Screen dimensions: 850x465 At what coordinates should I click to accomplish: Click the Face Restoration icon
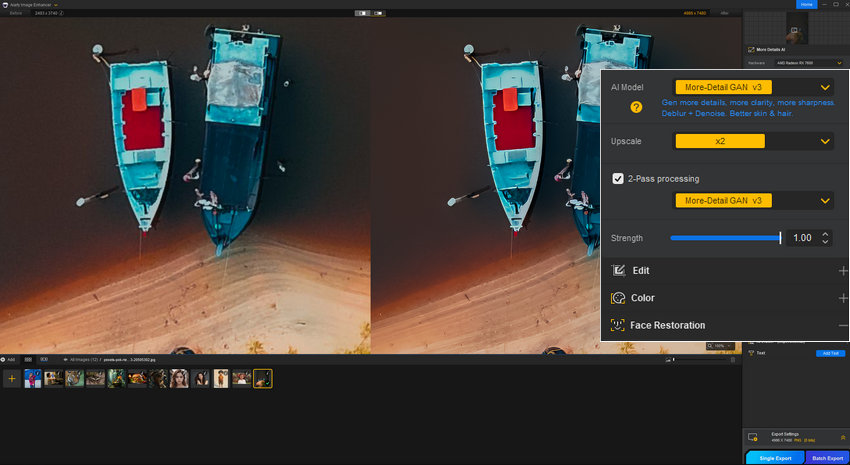pos(617,325)
